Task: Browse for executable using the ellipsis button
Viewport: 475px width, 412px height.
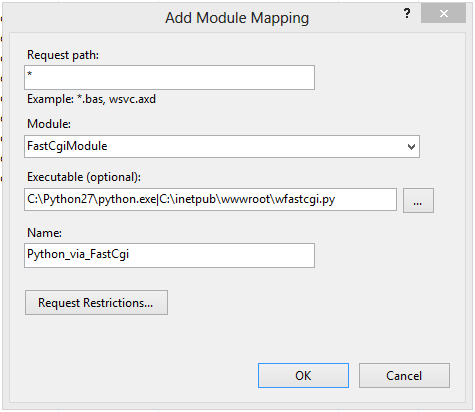Action: coord(418,200)
